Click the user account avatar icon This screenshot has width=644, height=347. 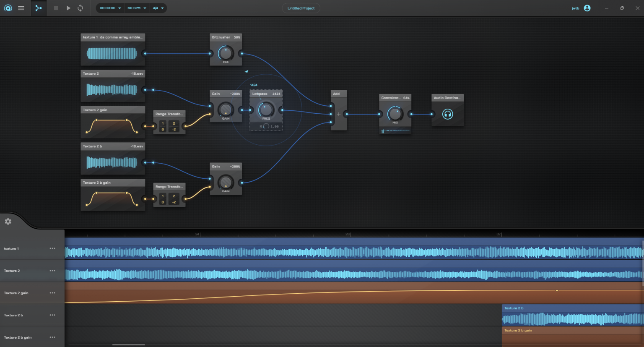[x=587, y=8]
